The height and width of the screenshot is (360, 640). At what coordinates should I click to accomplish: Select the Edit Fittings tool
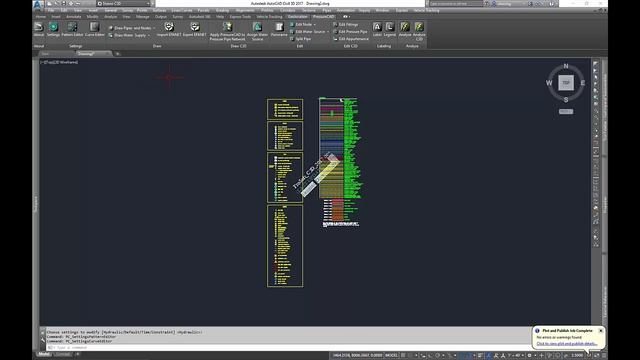(x=345, y=24)
